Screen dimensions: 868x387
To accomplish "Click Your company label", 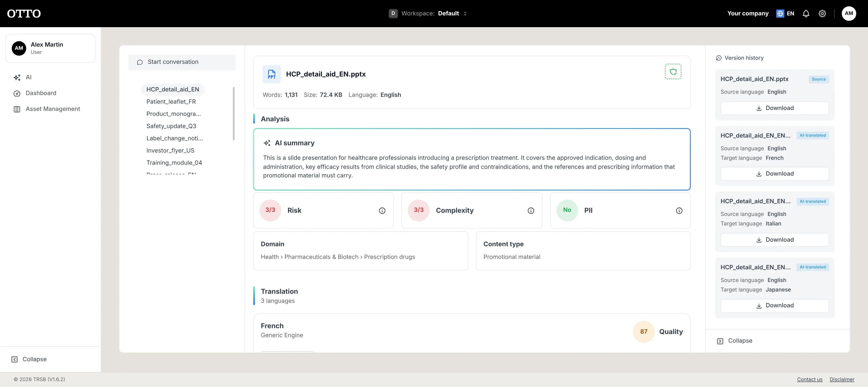I will (748, 14).
